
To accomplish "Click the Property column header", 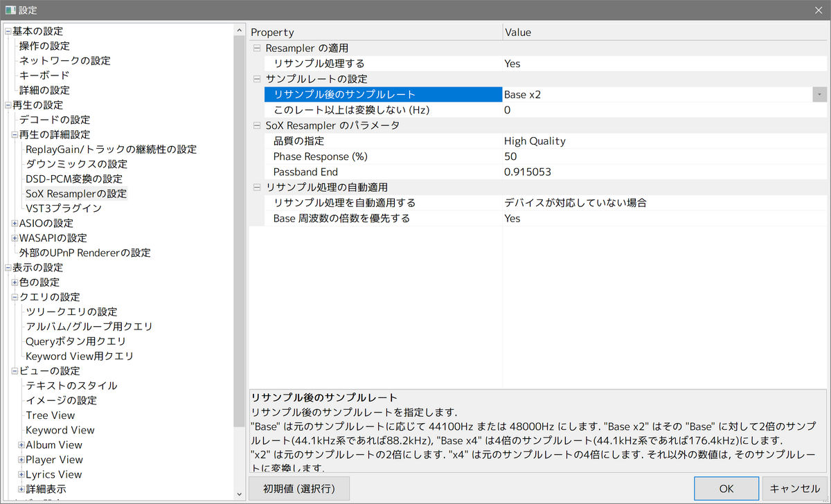I will point(375,33).
